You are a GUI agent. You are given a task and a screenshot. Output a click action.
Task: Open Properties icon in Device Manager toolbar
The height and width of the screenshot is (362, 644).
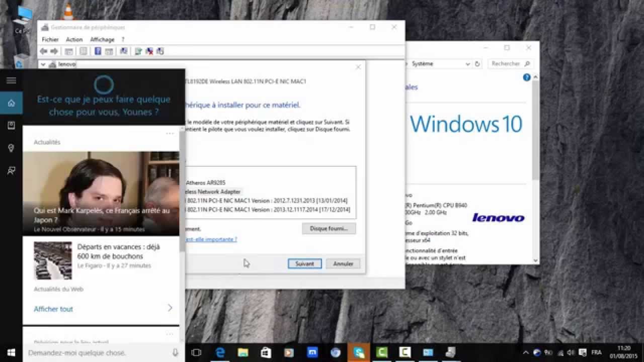(84, 51)
